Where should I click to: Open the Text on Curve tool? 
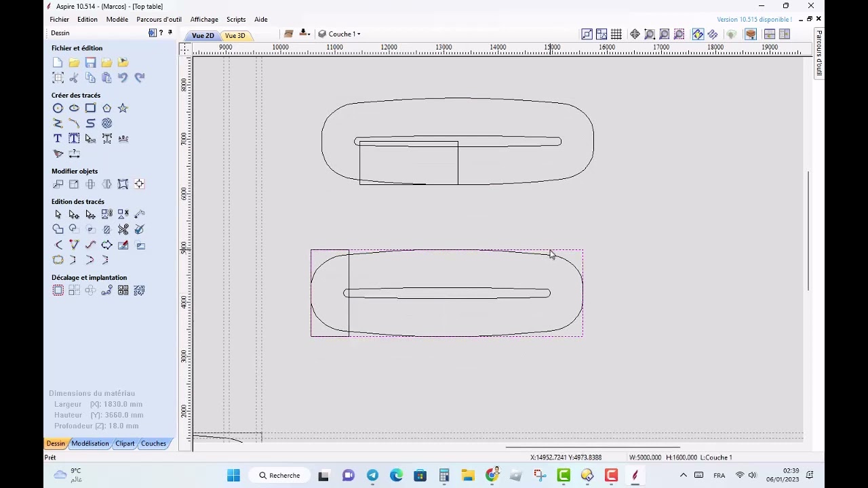(x=123, y=138)
